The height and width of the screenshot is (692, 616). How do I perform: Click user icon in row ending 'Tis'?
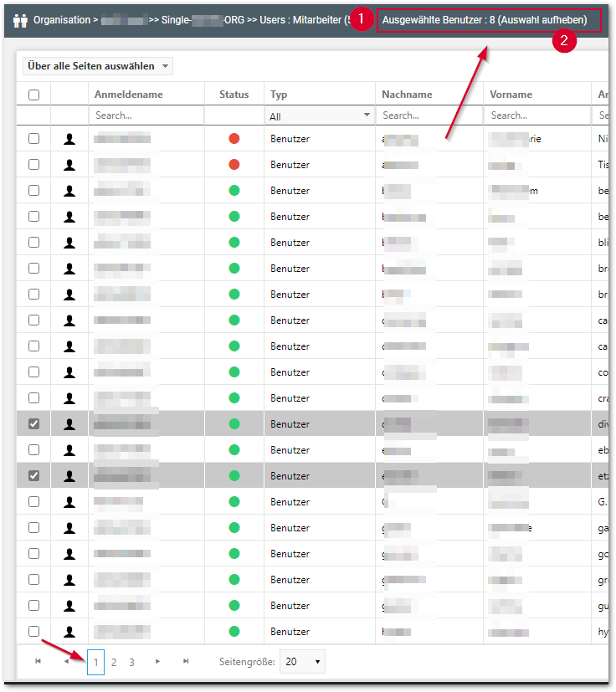[69, 165]
